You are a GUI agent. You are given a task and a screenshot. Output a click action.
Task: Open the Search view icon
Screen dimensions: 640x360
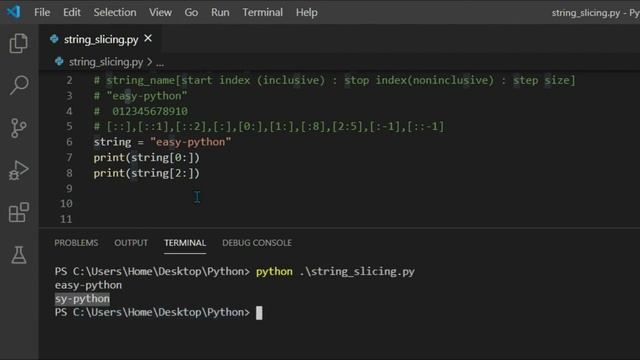click(x=19, y=85)
